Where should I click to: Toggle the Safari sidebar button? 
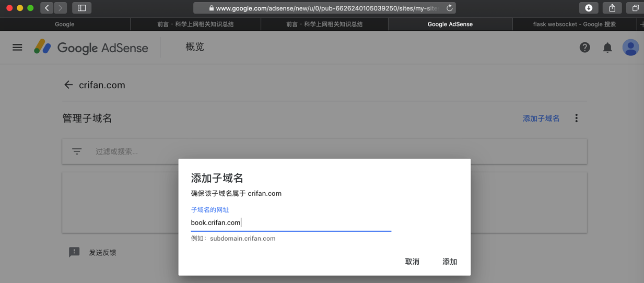coord(82,8)
